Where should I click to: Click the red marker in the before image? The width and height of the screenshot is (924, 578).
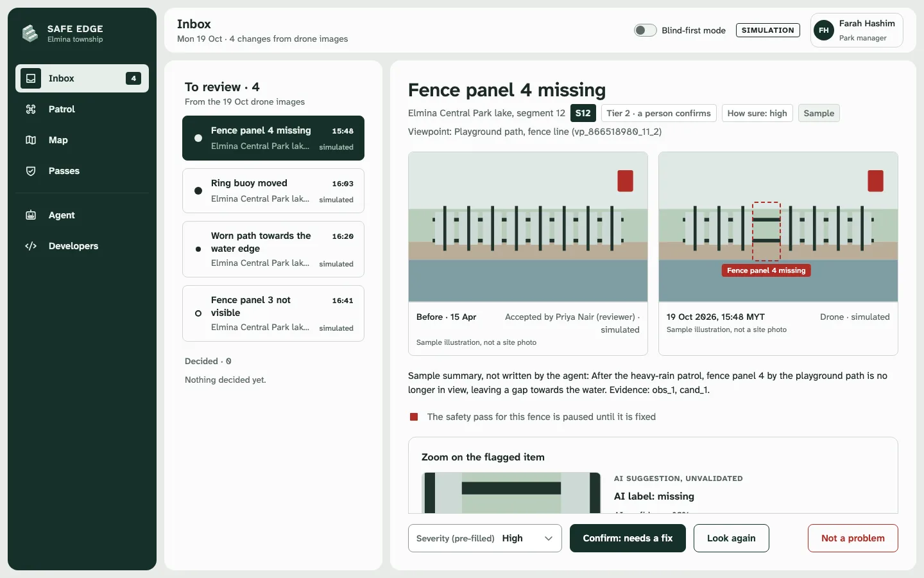(x=625, y=181)
